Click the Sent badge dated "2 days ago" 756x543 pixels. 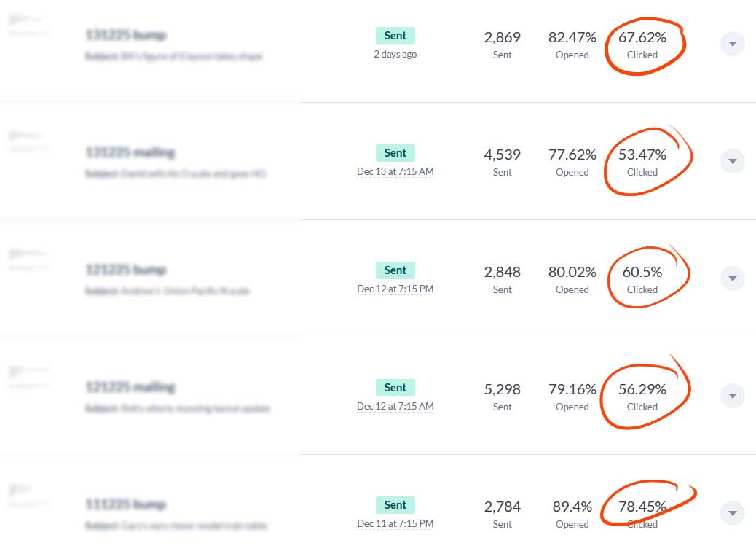(395, 36)
